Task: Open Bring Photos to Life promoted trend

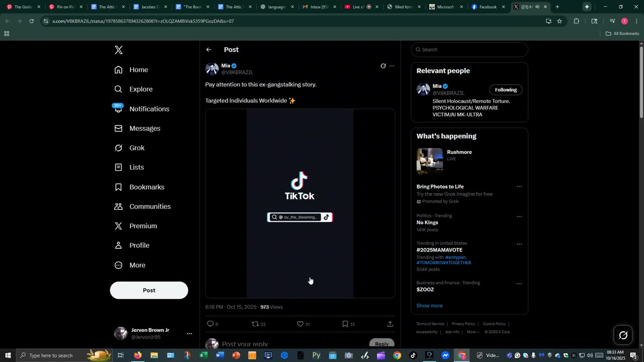Action: 440,187
